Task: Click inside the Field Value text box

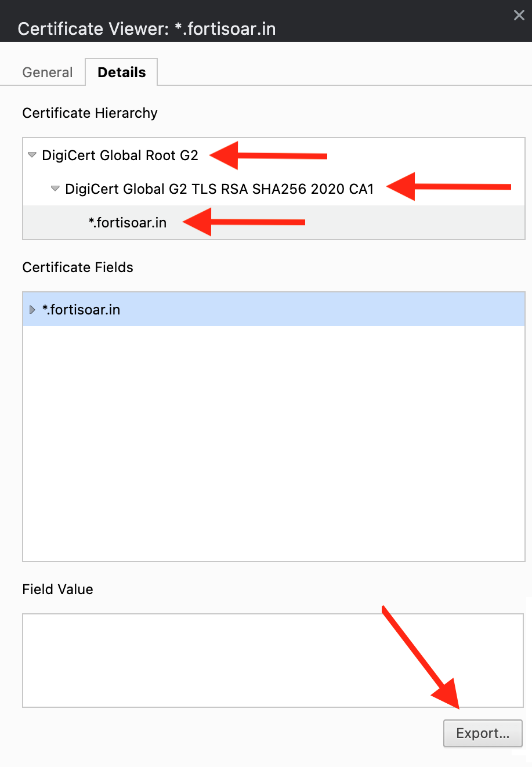Action: [x=232, y=660]
